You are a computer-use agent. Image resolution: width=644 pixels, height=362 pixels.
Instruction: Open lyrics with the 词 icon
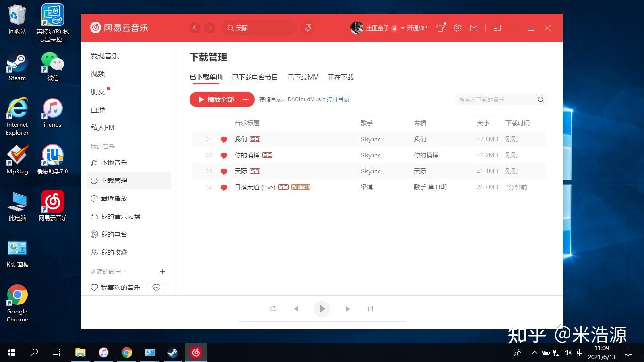(x=371, y=309)
